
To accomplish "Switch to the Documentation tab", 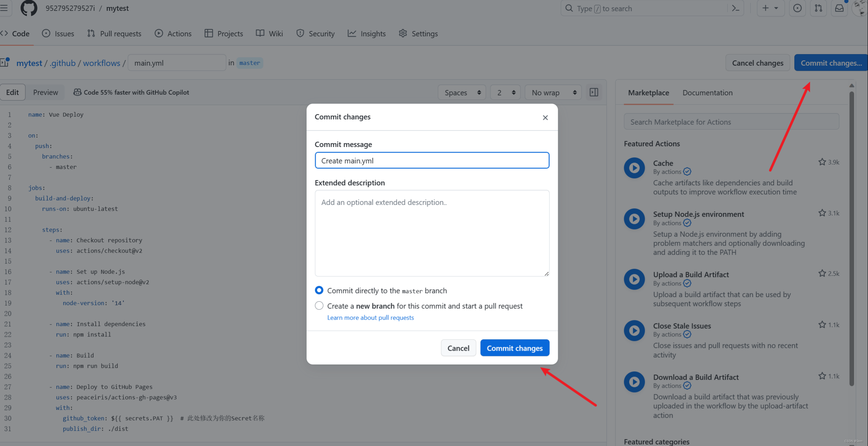I will pyautogui.click(x=707, y=93).
